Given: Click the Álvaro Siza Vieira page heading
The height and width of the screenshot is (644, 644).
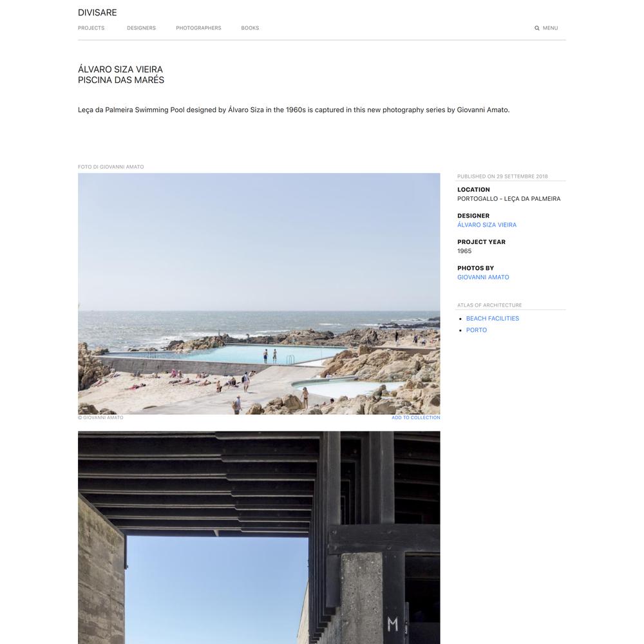Looking at the screenshot, I should [120, 70].
